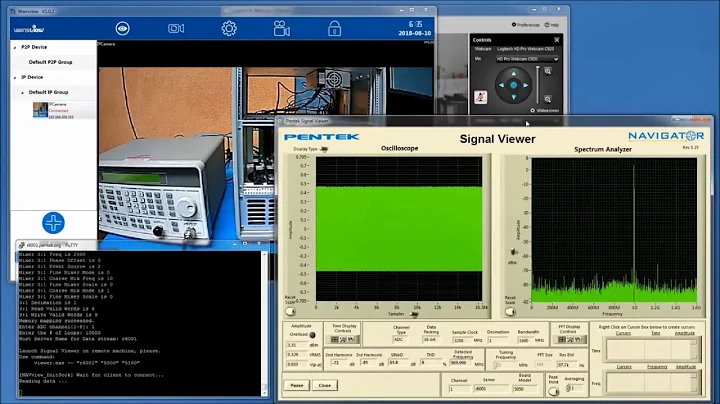Click spectrum analyzer Reset Scale round button
This screenshot has width=720, height=404.
[510, 312]
